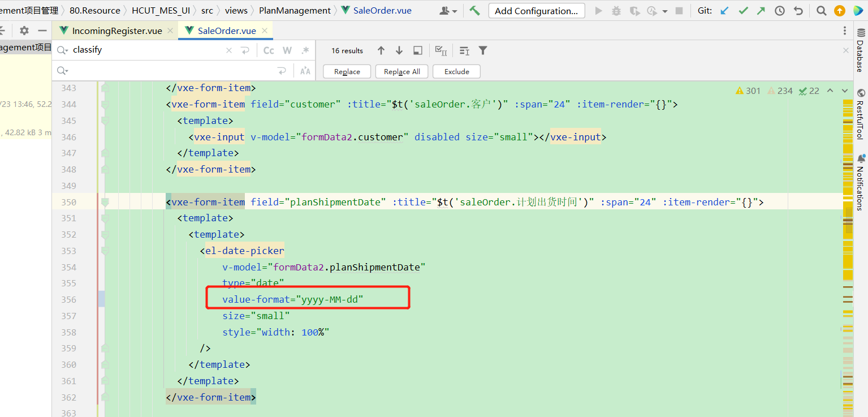The height and width of the screenshot is (417, 868).
Task: Expand the profiler run options arrow
Action: (x=665, y=11)
